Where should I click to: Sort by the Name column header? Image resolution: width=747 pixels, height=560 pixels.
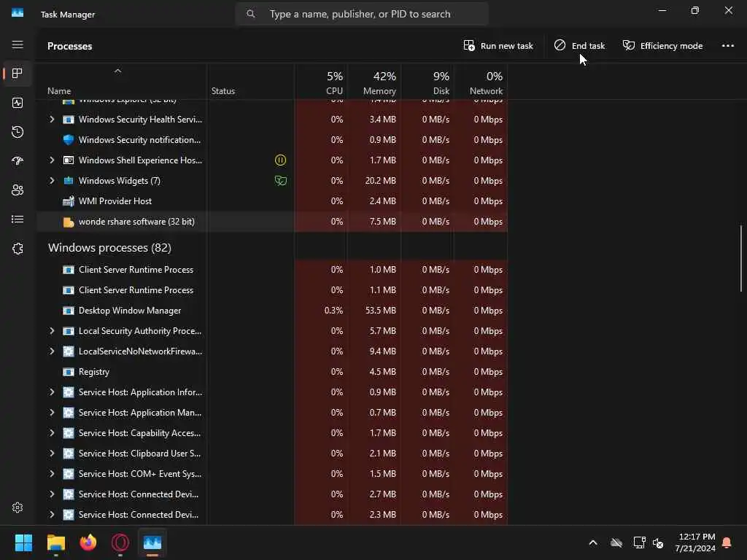point(59,91)
